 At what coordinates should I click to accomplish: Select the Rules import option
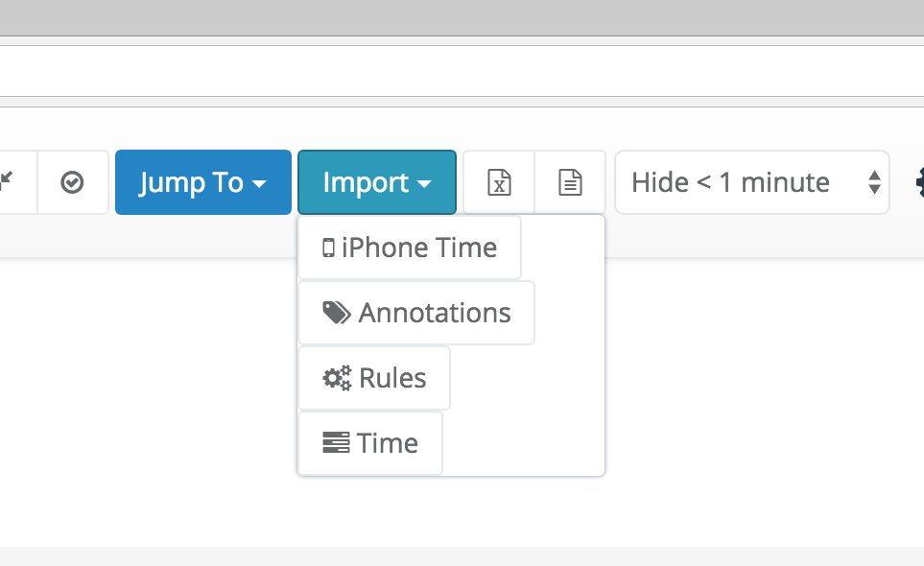click(x=374, y=378)
